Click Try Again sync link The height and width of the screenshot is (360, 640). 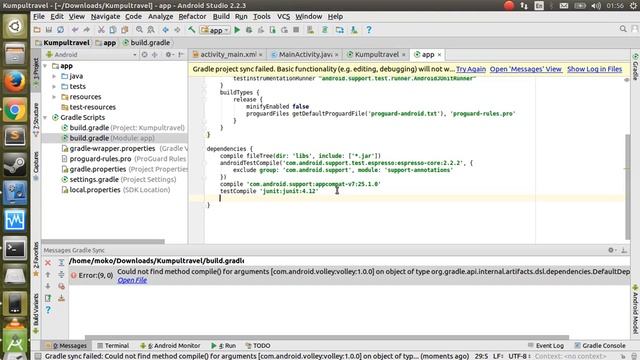tap(471, 69)
